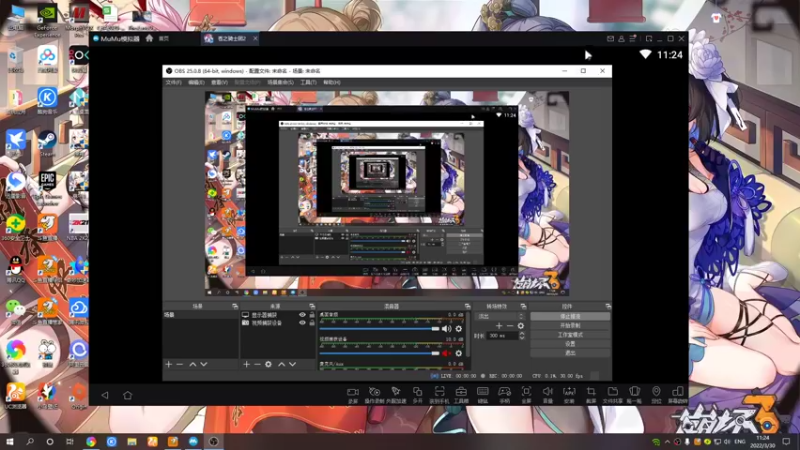Pop out the OBS Controls dock
Screen dimensions: 800x450
608,306
